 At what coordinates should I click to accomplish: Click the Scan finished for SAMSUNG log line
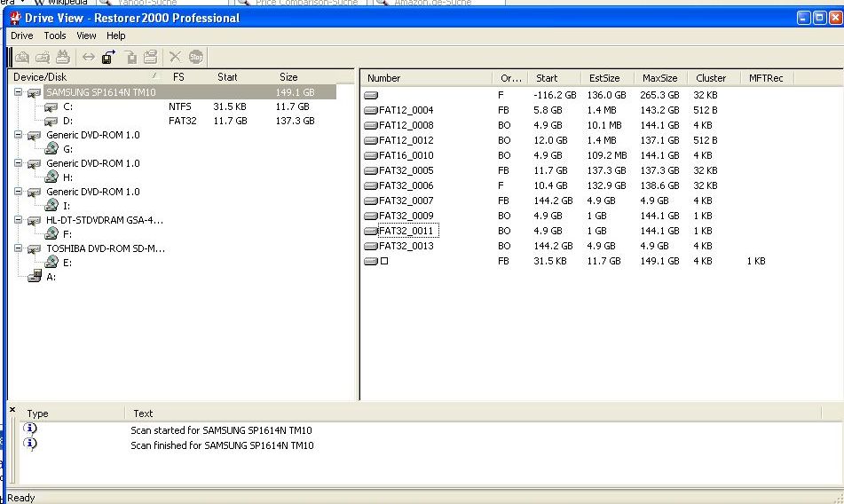point(222,445)
